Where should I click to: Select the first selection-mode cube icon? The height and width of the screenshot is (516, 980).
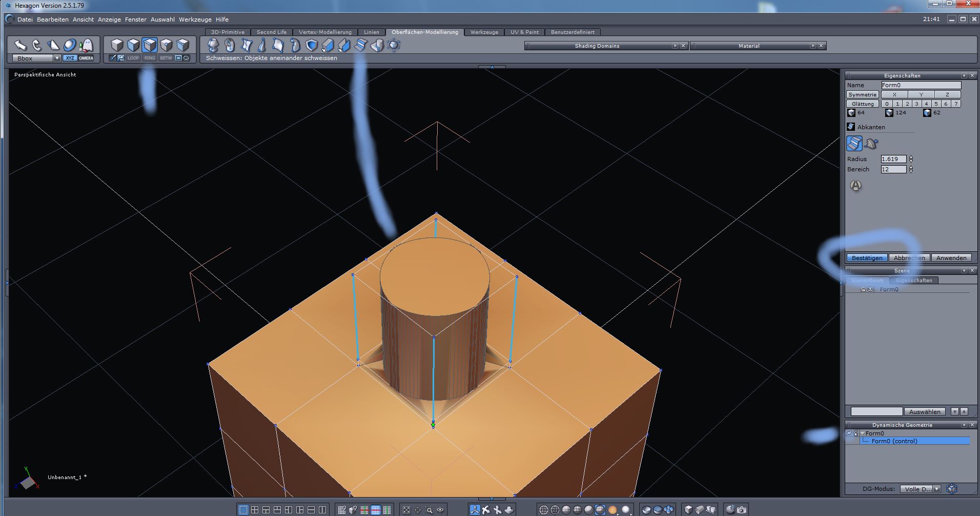117,45
